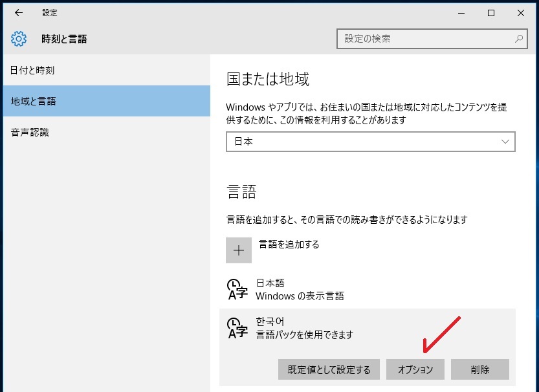Click the 言語を追加する label
This screenshot has height=392, width=539.
[289, 245]
